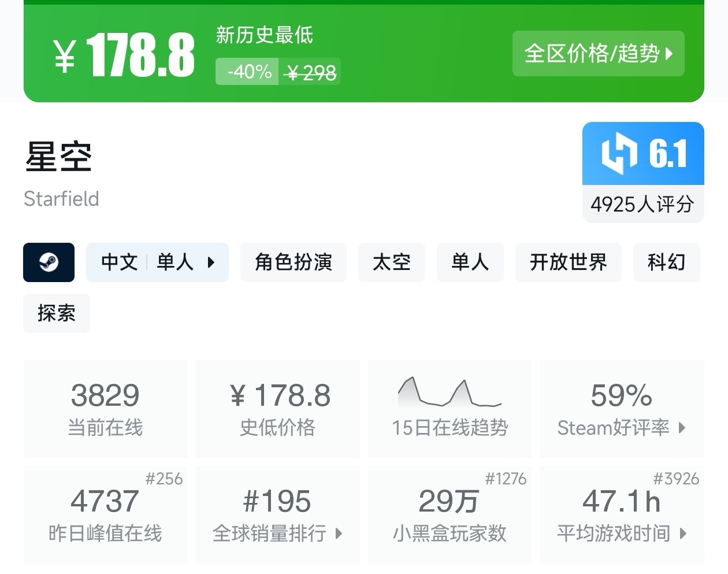Select the 太空 tag

coord(392,262)
